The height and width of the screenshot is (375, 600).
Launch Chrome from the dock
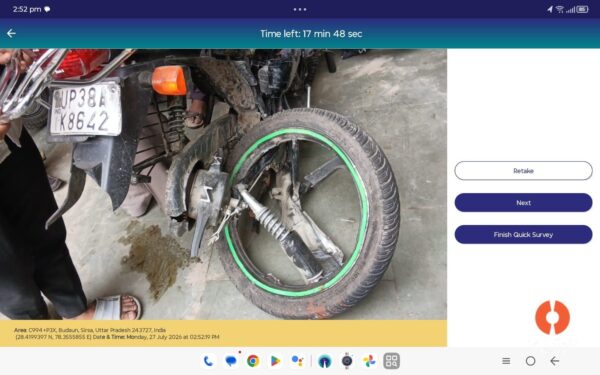point(253,361)
